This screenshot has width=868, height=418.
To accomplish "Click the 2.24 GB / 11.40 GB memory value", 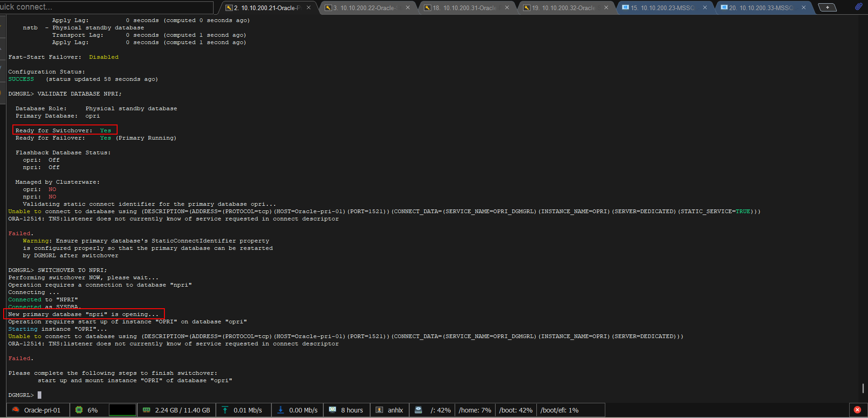I will point(182,410).
